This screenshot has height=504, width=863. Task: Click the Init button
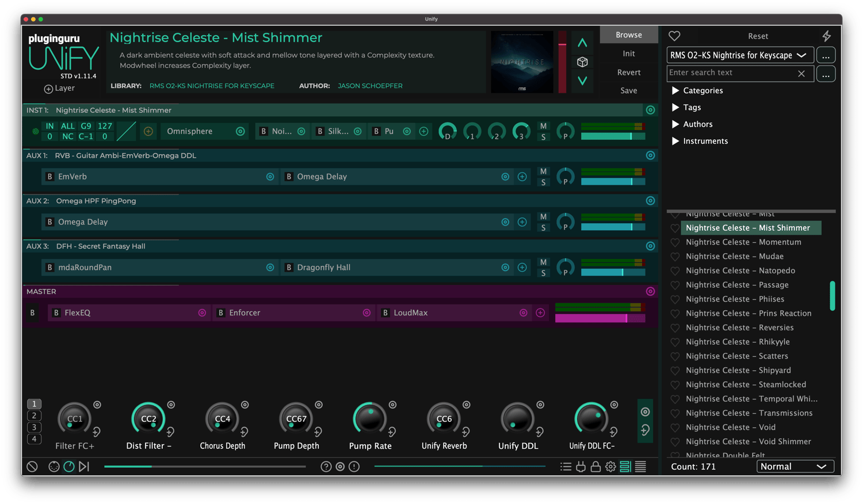(x=629, y=54)
